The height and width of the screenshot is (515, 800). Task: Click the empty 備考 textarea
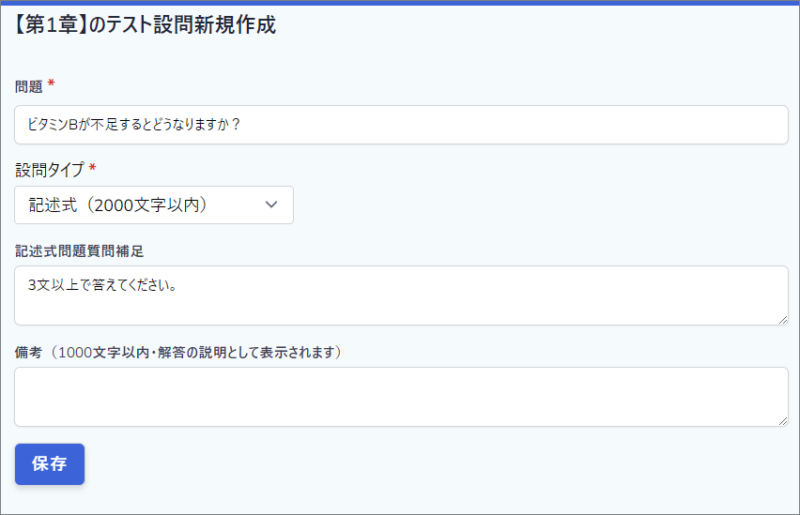401,397
